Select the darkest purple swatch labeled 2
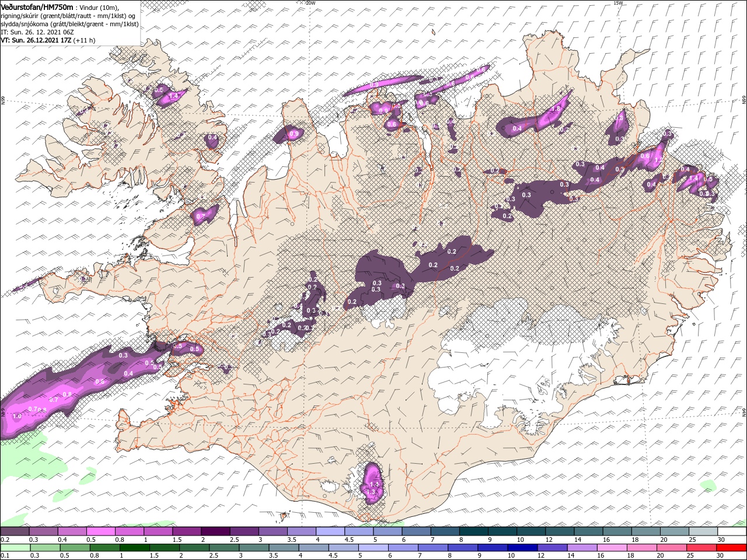747x560 pixels. (215, 531)
